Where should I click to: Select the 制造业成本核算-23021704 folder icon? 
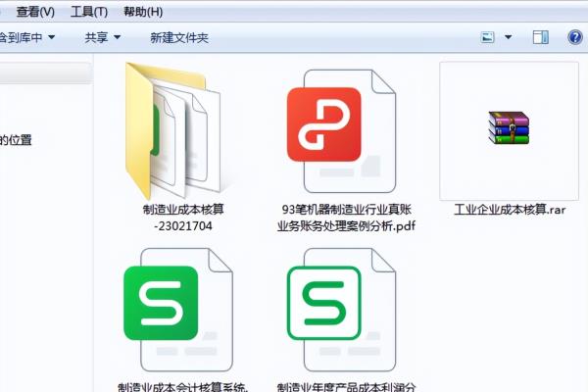(176, 131)
